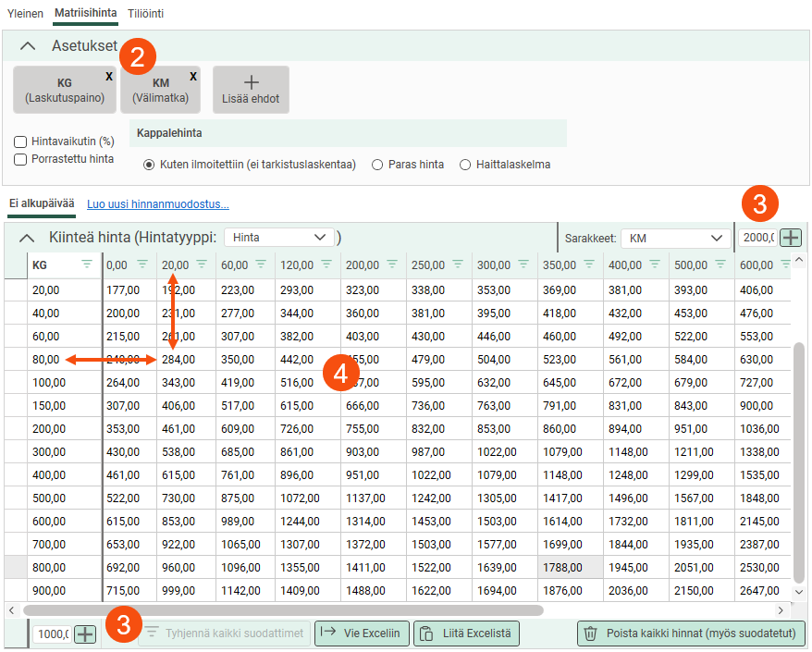
Task: Enable Hintavaikutin (%) checkbox
Action: pyautogui.click(x=20, y=141)
